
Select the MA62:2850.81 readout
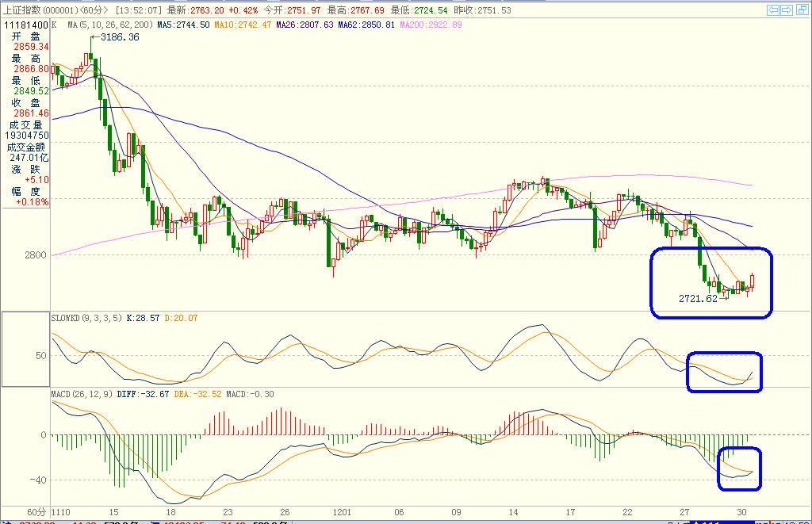[366, 25]
